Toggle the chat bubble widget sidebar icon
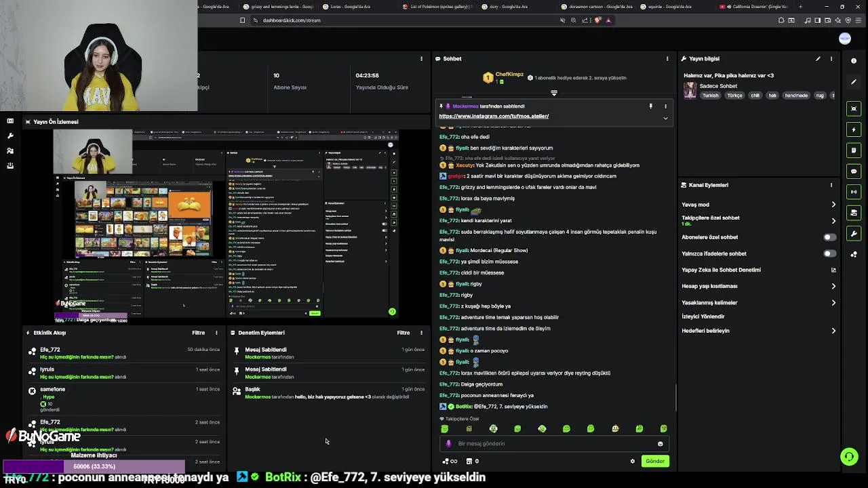 [x=854, y=171]
